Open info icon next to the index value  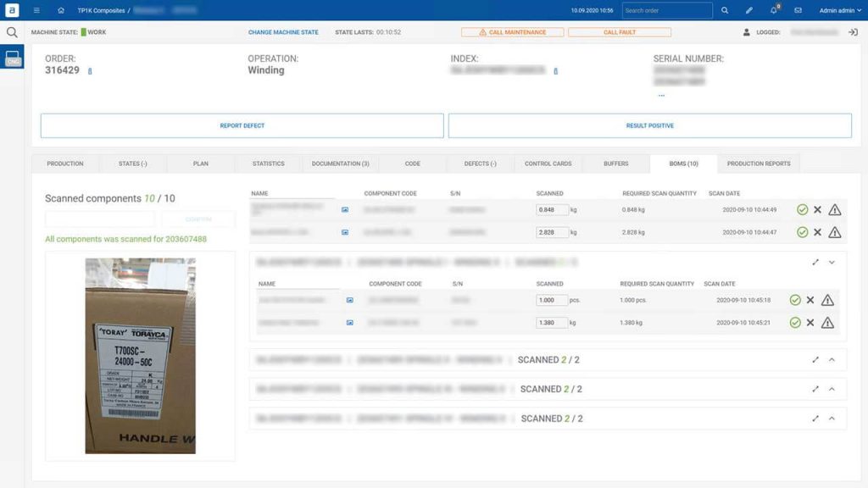pyautogui.click(x=555, y=71)
